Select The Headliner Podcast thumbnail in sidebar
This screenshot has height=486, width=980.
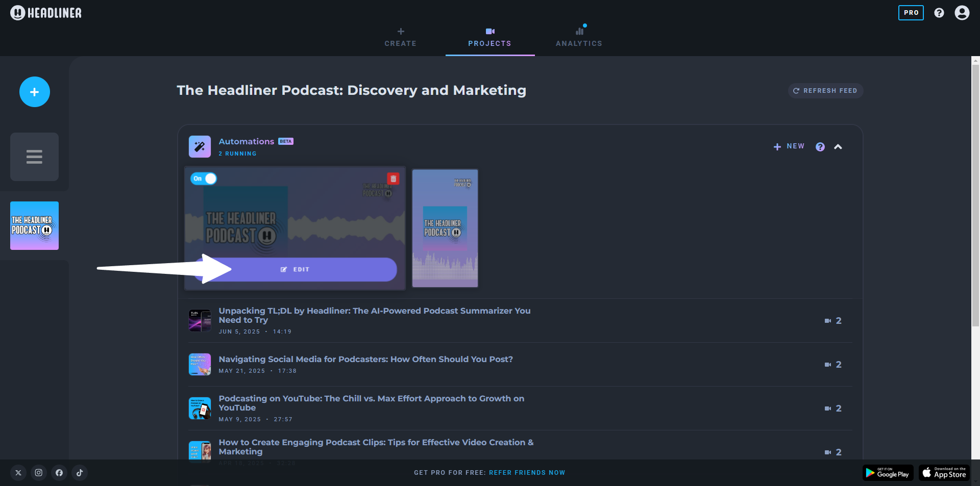pos(34,225)
